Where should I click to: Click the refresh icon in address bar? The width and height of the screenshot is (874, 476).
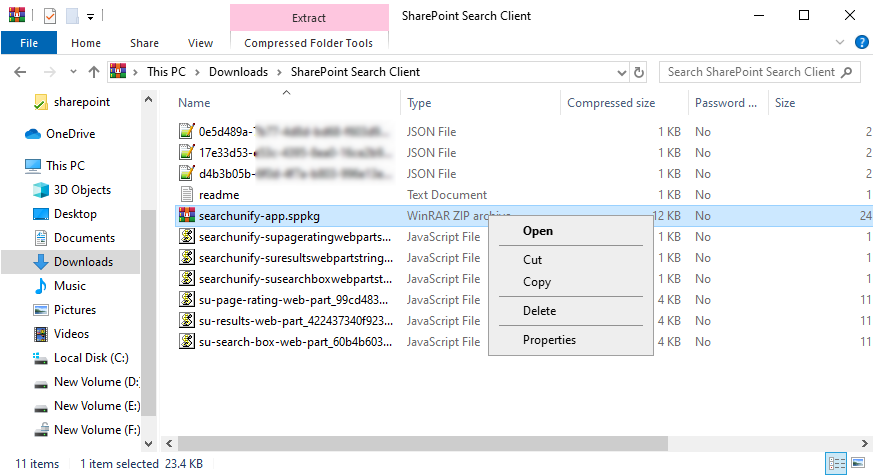point(640,72)
